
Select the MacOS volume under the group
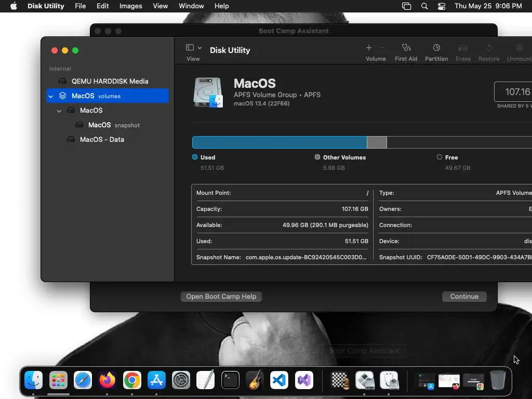pos(107,110)
